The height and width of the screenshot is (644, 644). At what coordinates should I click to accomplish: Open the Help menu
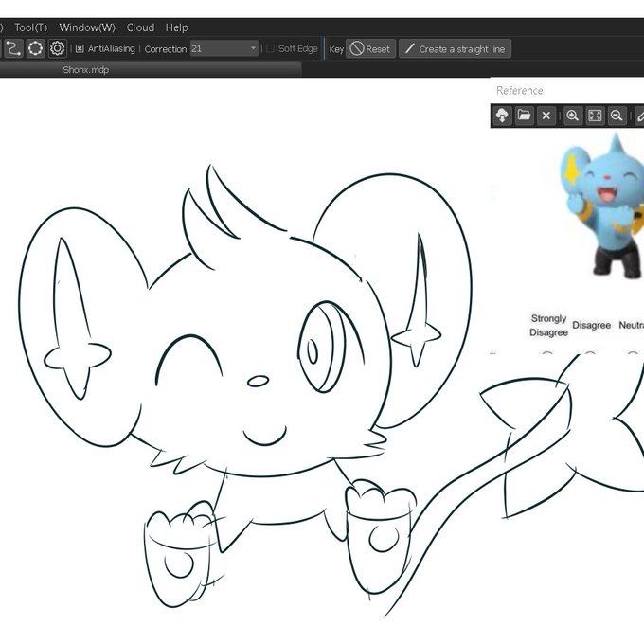coord(176,27)
